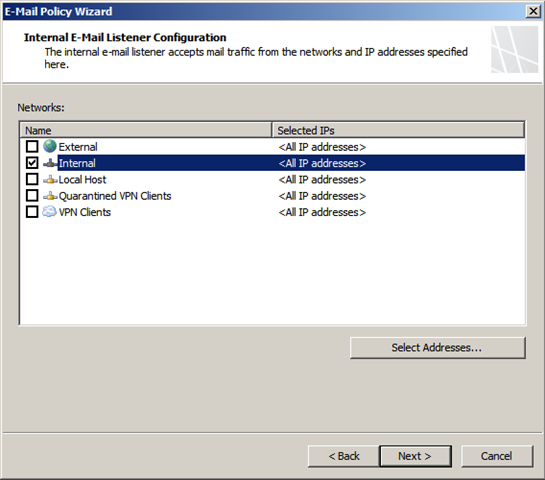Select the VPN Clients row text
The width and height of the screenshot is (545, 480).
[x=85, y=212]
